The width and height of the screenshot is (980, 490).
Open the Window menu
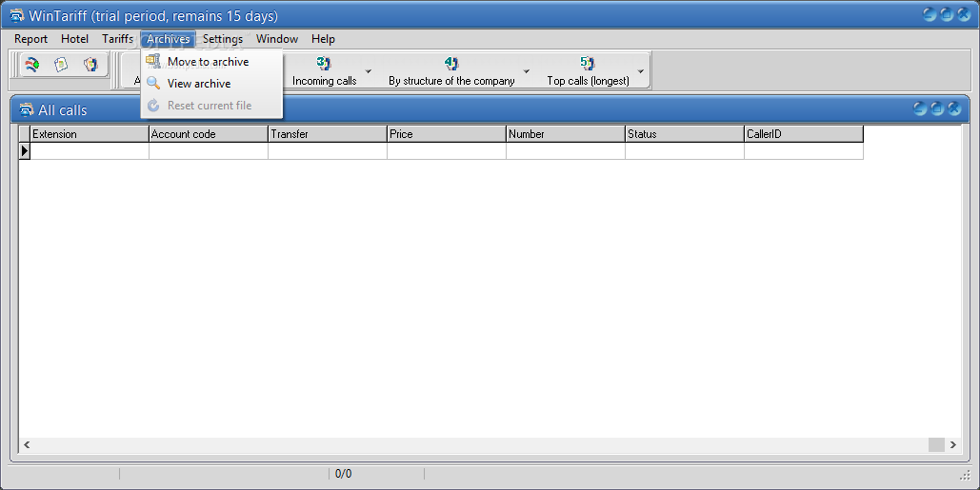[277, 39]
